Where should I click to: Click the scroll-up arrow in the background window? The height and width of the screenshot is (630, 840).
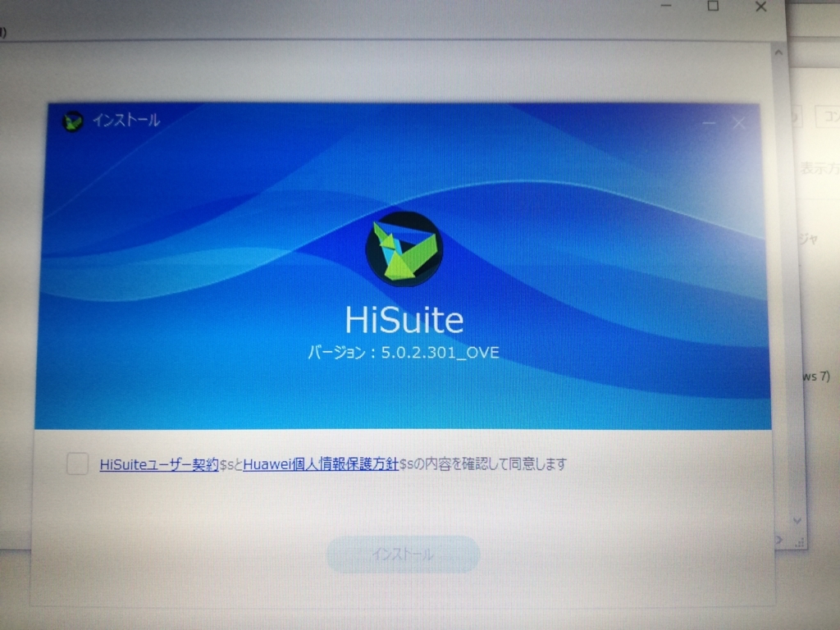[x=778, y=52]
